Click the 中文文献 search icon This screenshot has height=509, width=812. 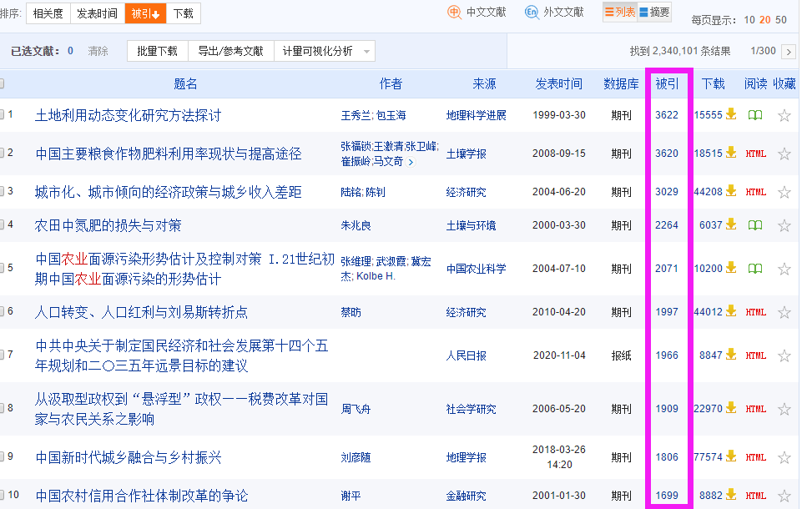coord(453,13)
